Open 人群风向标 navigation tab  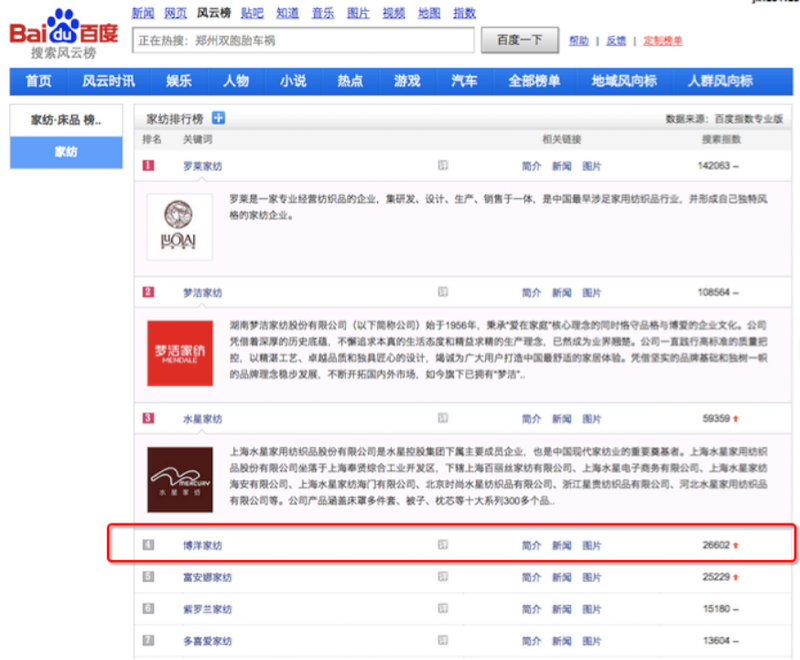[720, 81]
